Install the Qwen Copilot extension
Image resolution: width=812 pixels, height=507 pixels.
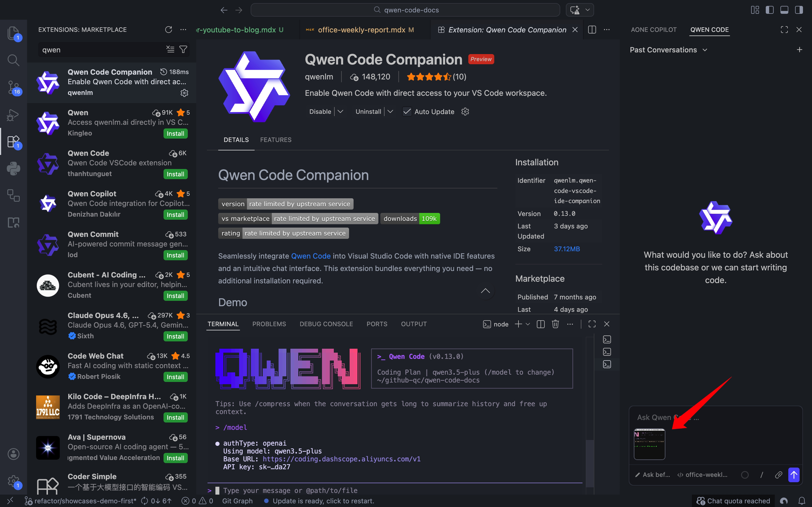click(x=175, y=215)
